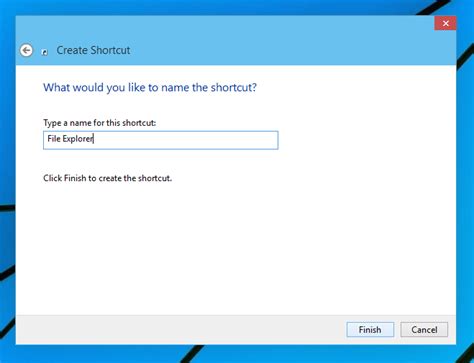Click Finish to create the shortcut
The image size is (474, 363).
370,330
